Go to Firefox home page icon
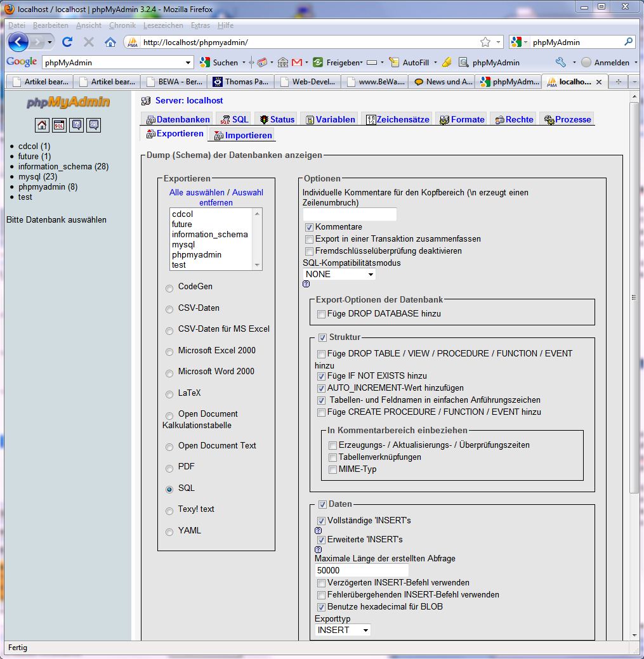The image size is (644, 659). point(110,42)
